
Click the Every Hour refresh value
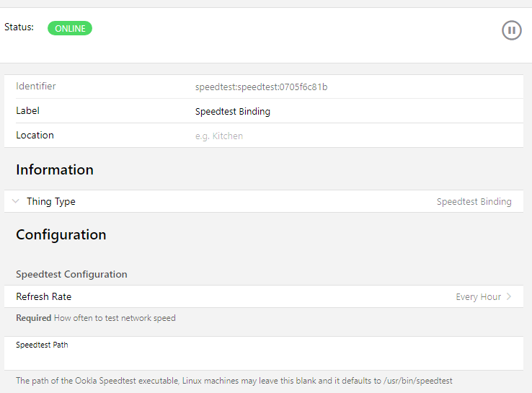coord(478,297)
